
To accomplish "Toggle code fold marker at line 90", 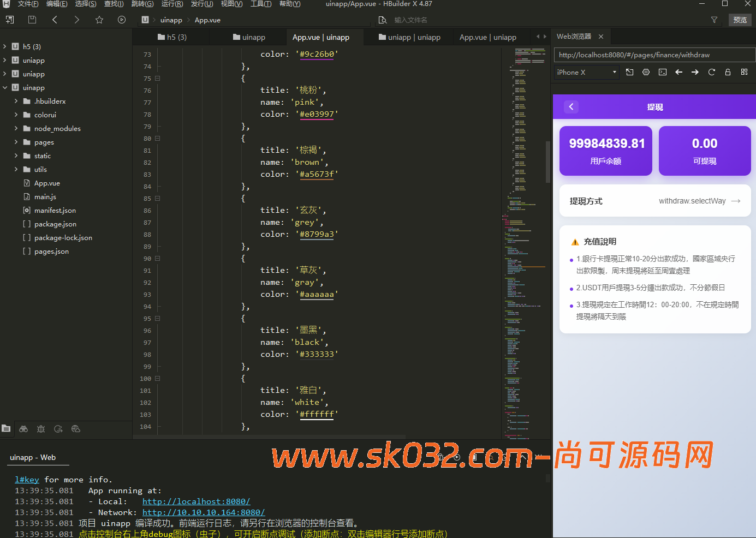I will (x=157, y=259).
